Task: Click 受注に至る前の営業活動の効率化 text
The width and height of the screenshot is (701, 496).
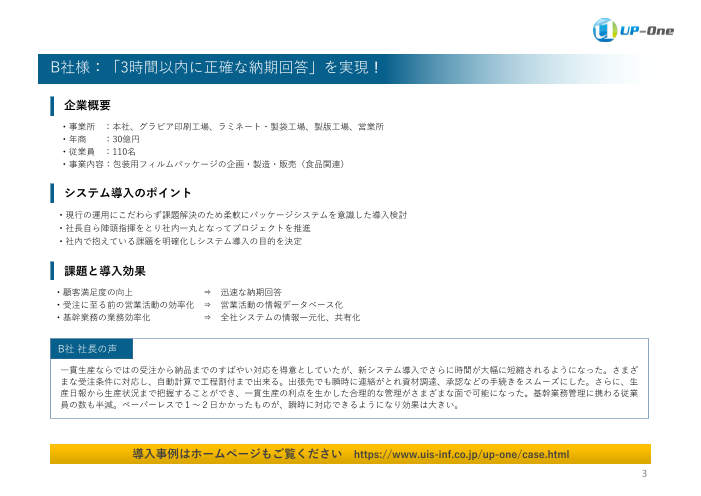Action: point(128,305)
